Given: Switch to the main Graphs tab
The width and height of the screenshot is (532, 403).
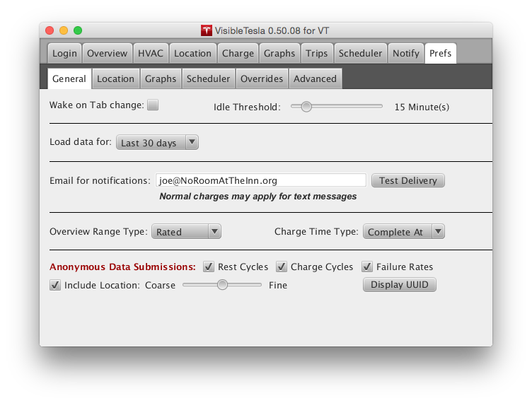Looking at the screenshot, I should pyautogui.click(x=279, y=54).
